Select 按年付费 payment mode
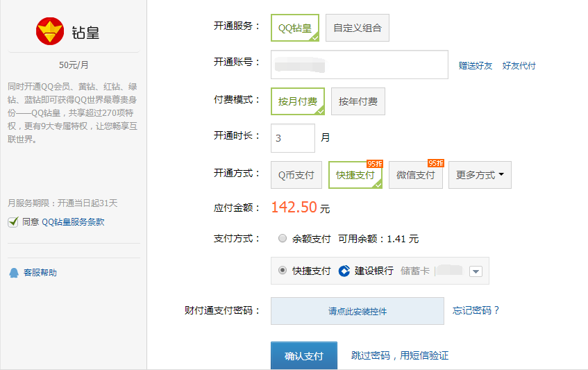Image resolution: width=588 pixels, height=370 pixels. coord(358,101)
